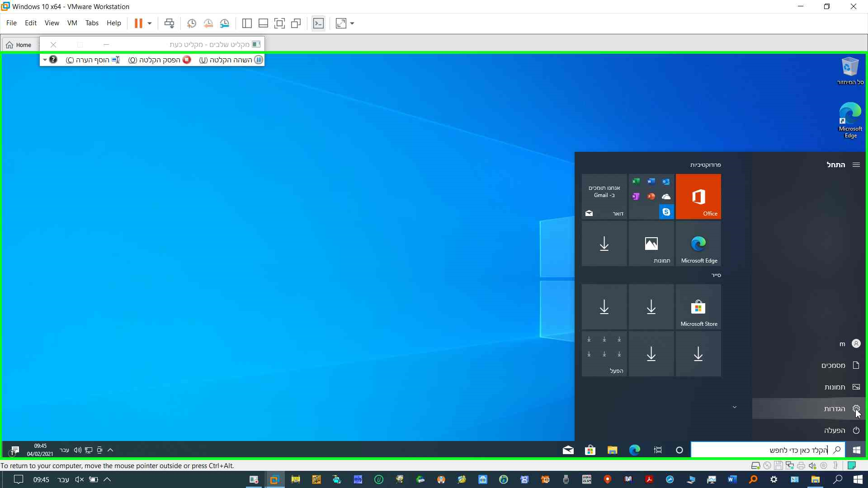Enter full screen mode icon

pos(279,23)
